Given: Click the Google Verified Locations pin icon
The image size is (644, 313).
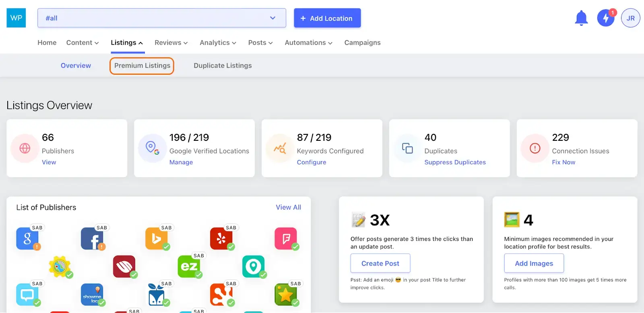Looking at the screenshot, I should tap(152, 148).
